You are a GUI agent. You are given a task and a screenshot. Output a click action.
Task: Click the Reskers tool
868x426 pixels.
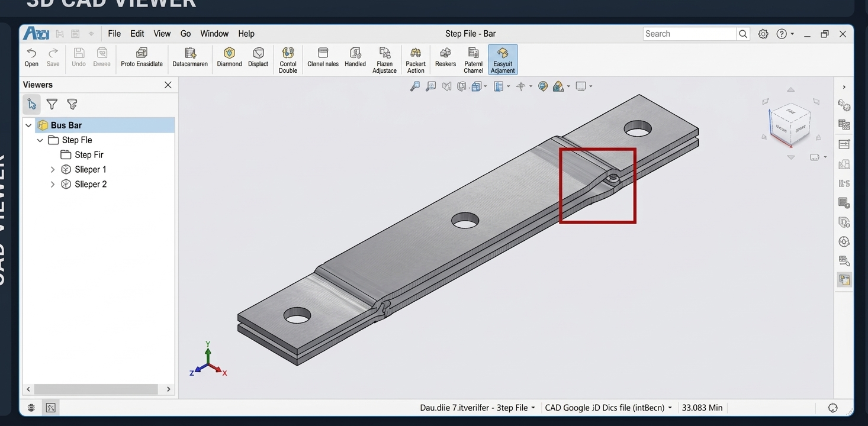445,57
